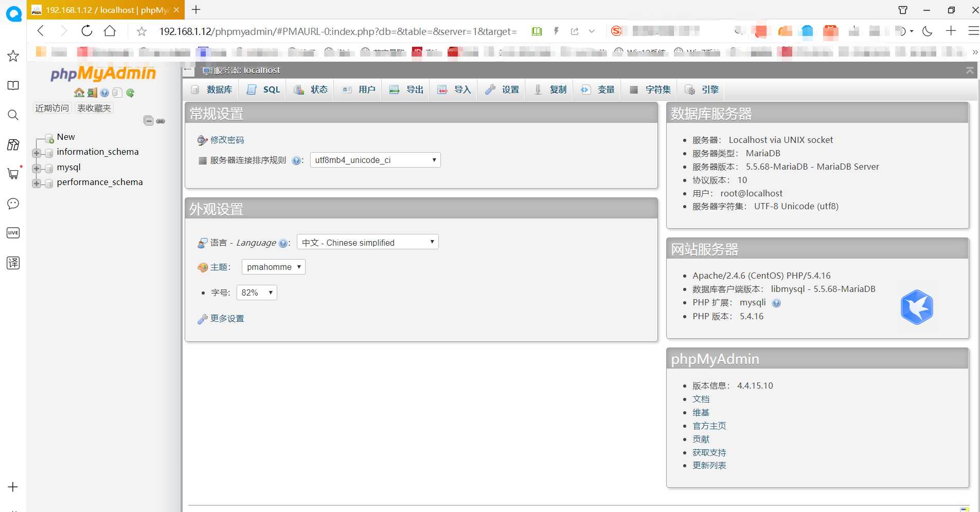Open the 状态 tab

(x=311, y=89)
